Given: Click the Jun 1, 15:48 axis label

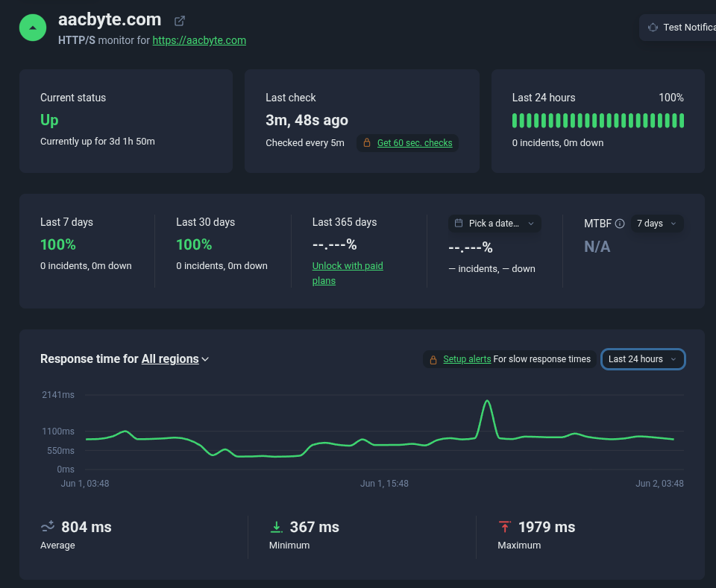Looking at the screenshot, I should [384, 484].
